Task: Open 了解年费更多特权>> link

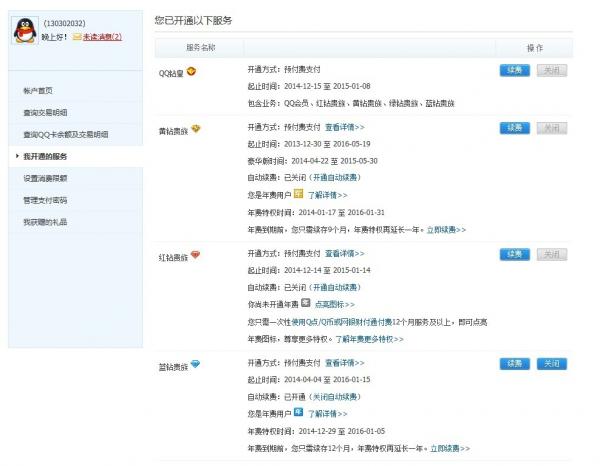Action: (369, 339)
